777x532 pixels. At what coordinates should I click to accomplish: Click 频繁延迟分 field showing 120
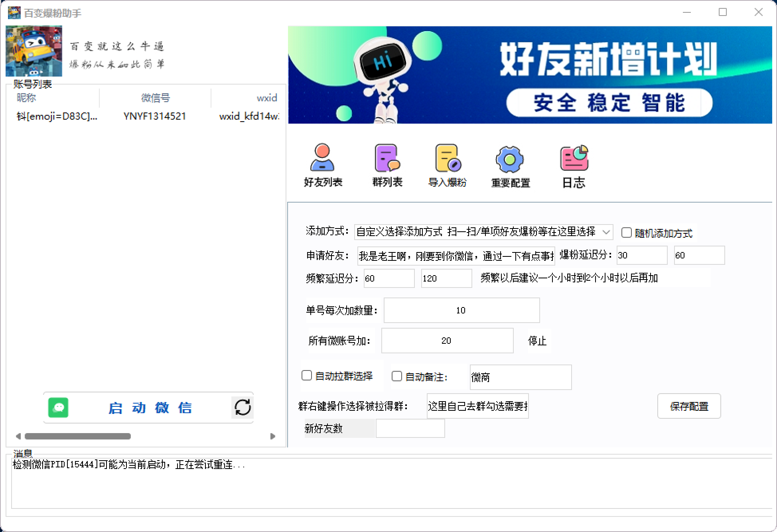[446, 278]
